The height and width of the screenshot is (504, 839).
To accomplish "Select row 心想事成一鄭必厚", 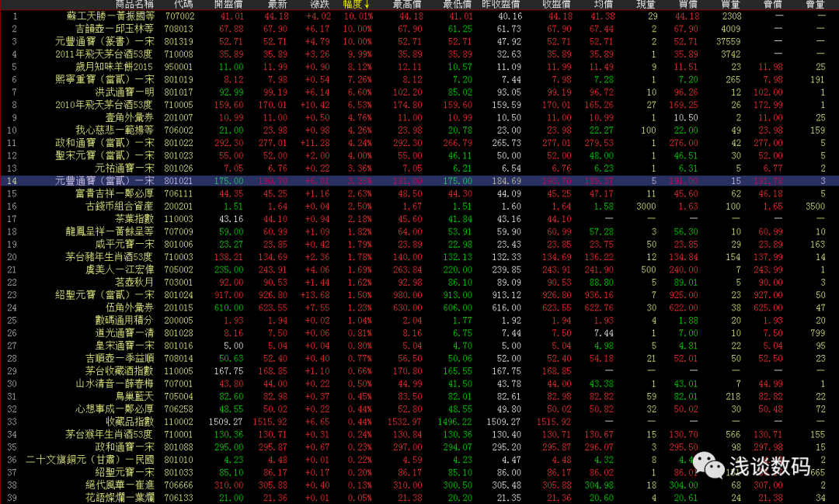I will point(419,409).
